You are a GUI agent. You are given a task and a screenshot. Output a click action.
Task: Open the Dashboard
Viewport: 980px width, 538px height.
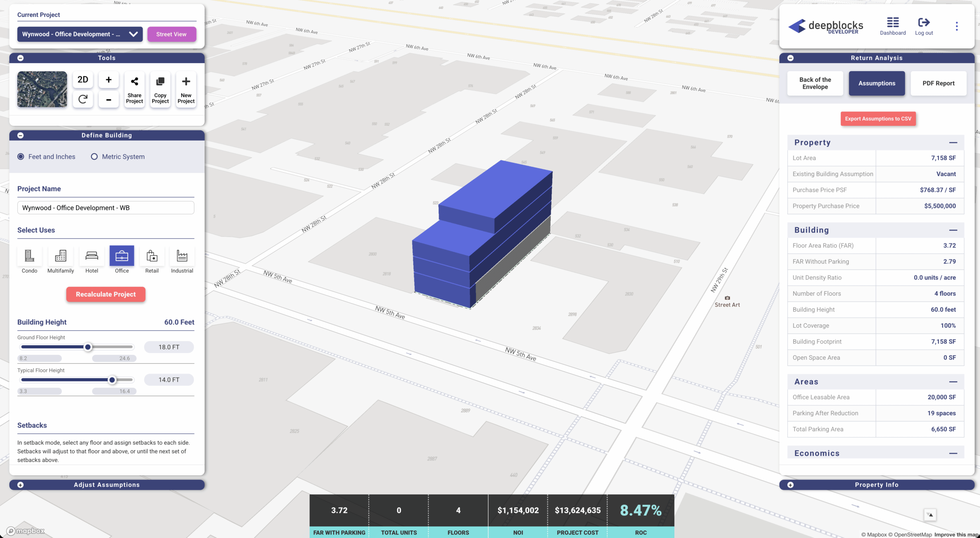[x=892, y=26]
